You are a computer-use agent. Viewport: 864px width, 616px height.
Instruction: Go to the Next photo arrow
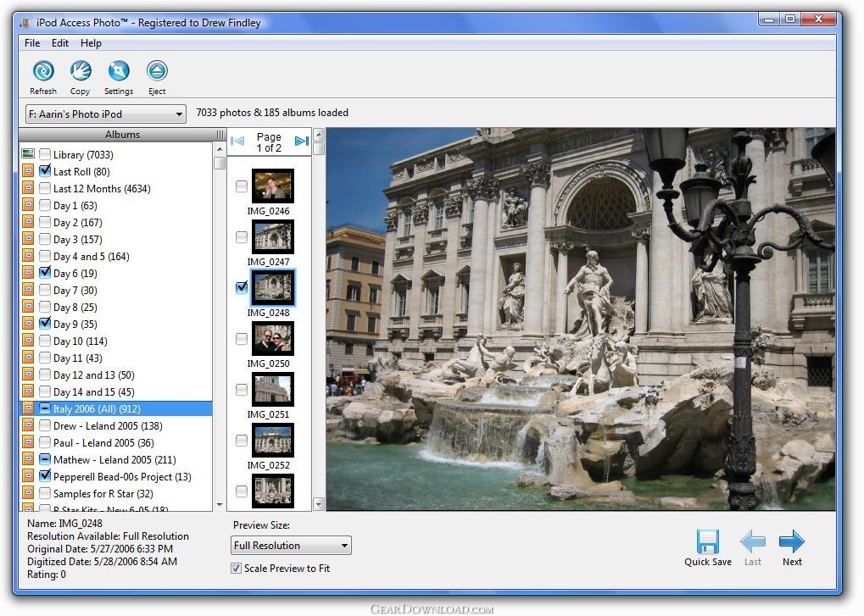tap(792, 541)
